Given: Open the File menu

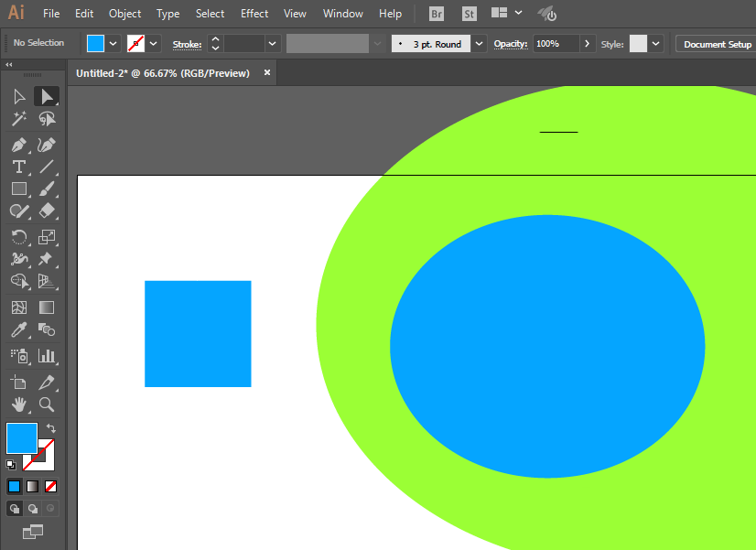Looking at the screenshot, I should coord(51,14).
